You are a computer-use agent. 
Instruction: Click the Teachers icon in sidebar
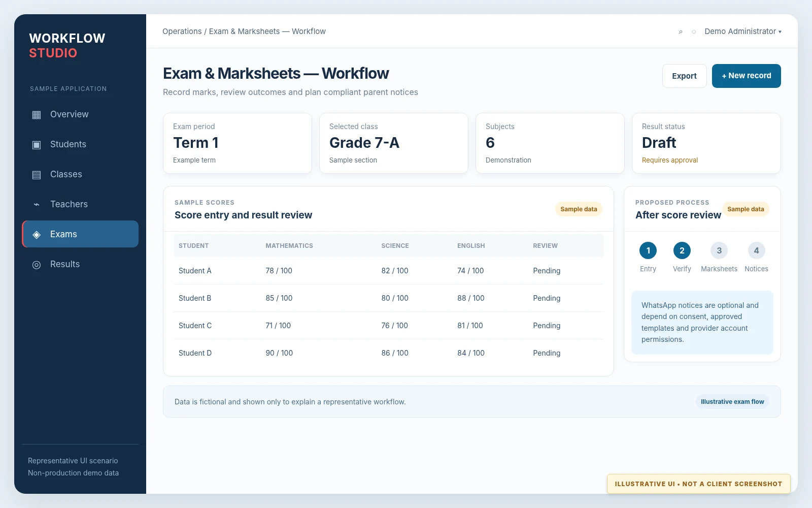(37, 205)
